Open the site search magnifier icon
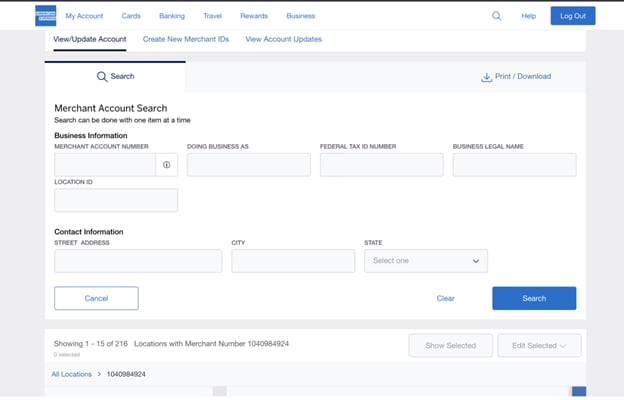The height and width of the screenshot is (400, 624). 496,16
